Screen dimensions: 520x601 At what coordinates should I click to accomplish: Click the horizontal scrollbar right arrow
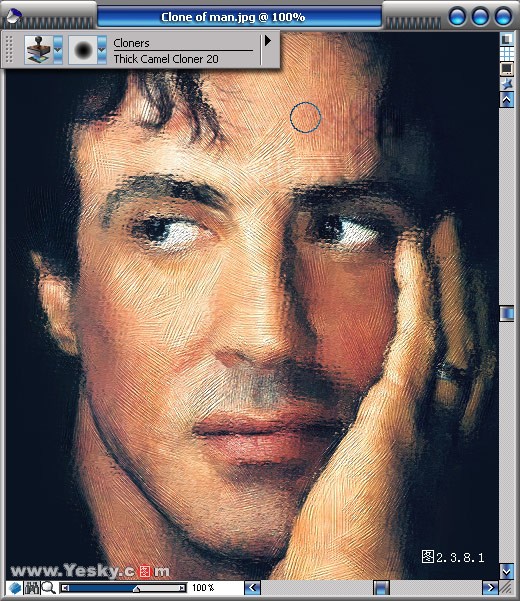490,588
